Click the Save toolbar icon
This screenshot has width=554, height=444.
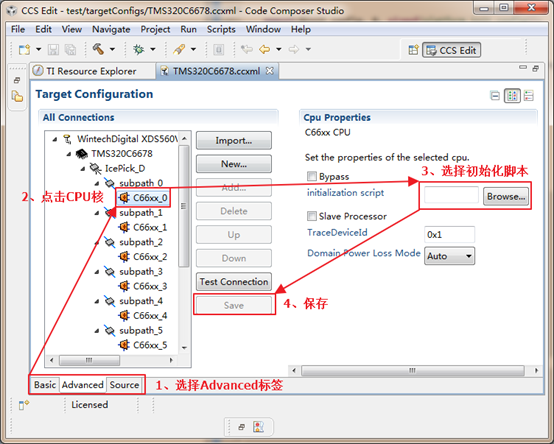pyautogui.click(x=53, y=49)
